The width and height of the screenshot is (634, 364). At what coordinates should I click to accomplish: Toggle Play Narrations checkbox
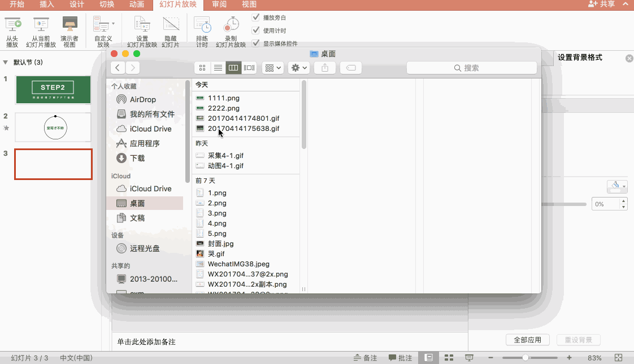pyautogui.click(x=255, y=17)
